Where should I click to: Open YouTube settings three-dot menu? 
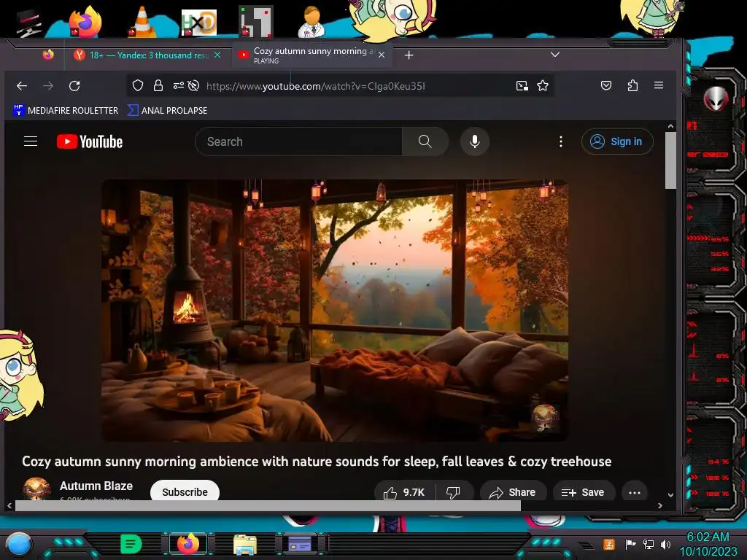pos(561,141)
